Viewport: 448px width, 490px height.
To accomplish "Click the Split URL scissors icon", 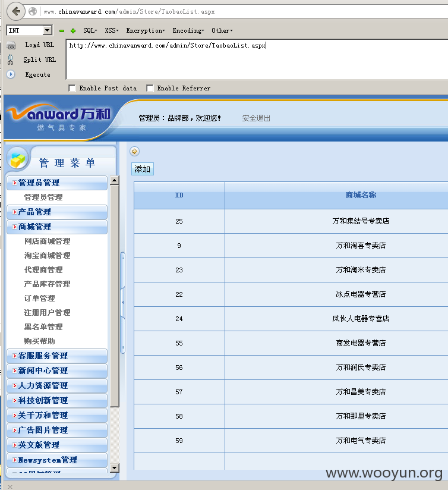I will [10, 59].
